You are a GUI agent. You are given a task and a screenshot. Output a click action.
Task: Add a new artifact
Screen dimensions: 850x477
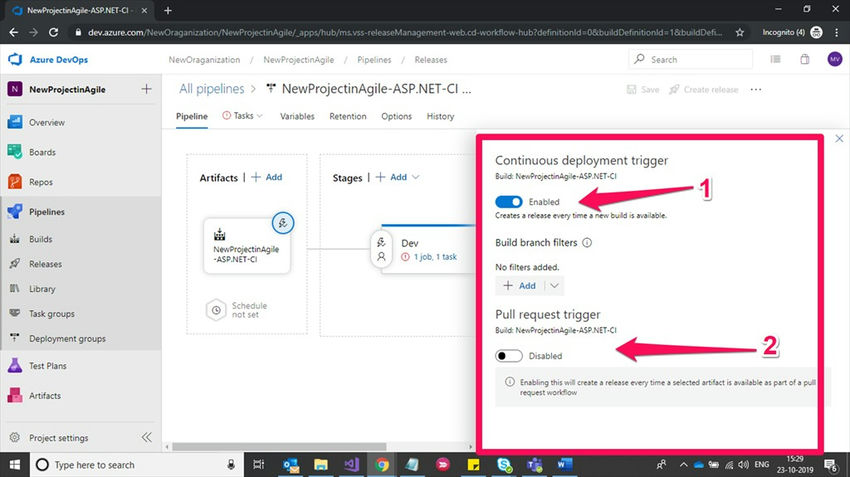pyautogui.click(x=267, y=177)
